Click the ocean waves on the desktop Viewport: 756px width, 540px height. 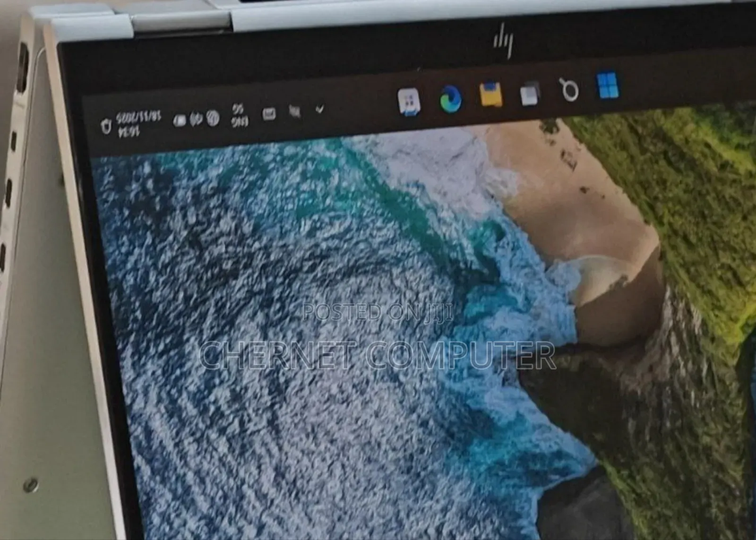coord(283,283)
